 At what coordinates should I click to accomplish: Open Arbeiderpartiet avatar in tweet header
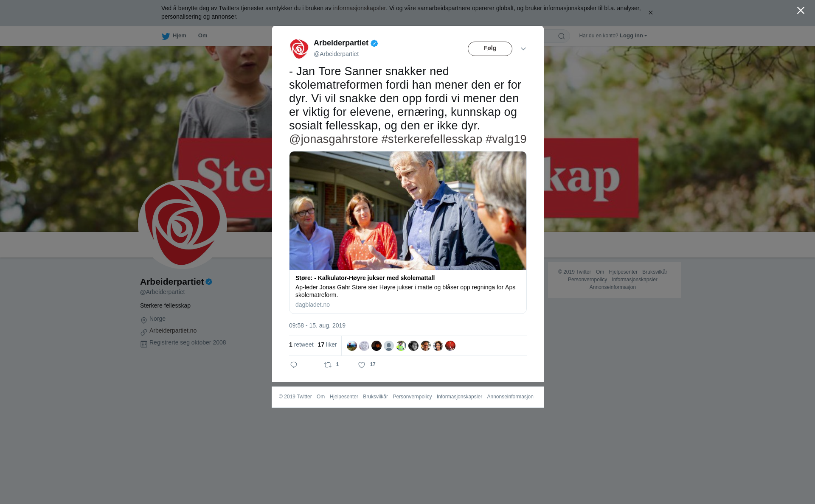click(299, 49)
